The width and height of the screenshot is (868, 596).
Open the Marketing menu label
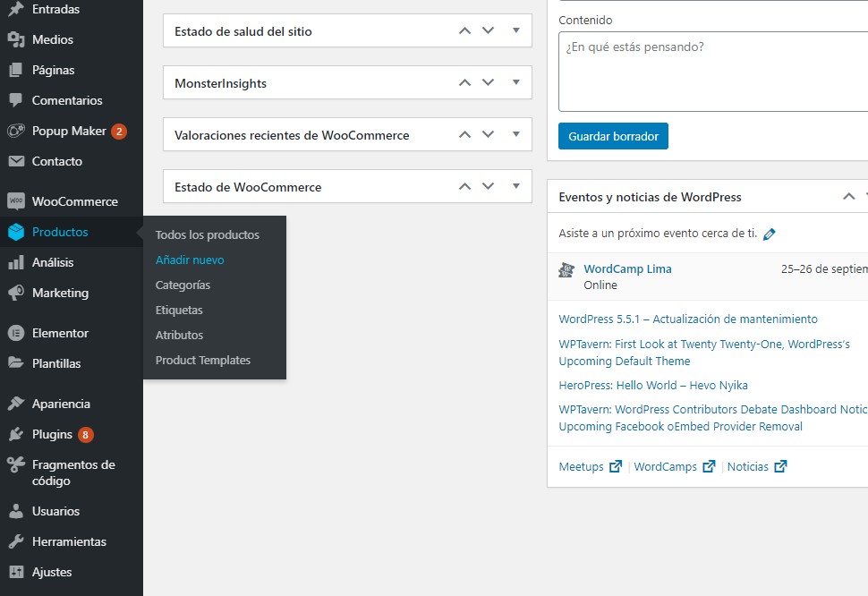tap(60, 293)
